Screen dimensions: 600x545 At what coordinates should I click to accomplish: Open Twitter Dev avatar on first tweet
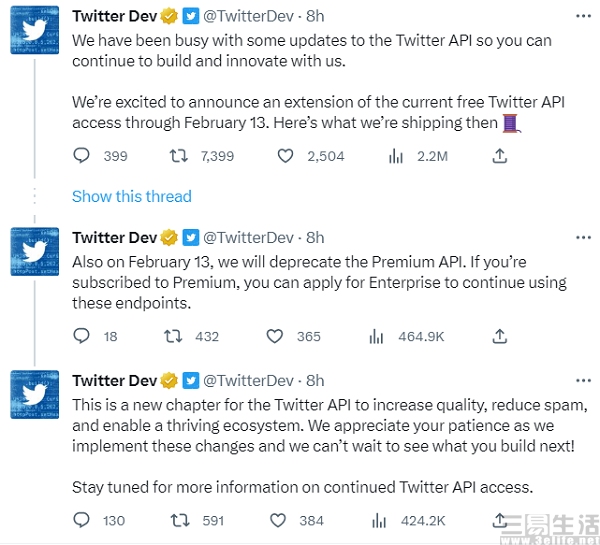(x=33, y=31)
